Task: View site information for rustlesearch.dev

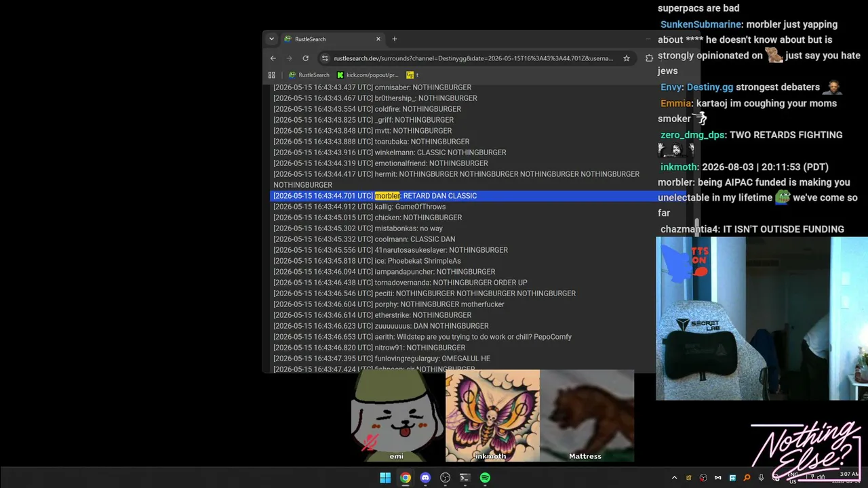Action: coord(325,58)
